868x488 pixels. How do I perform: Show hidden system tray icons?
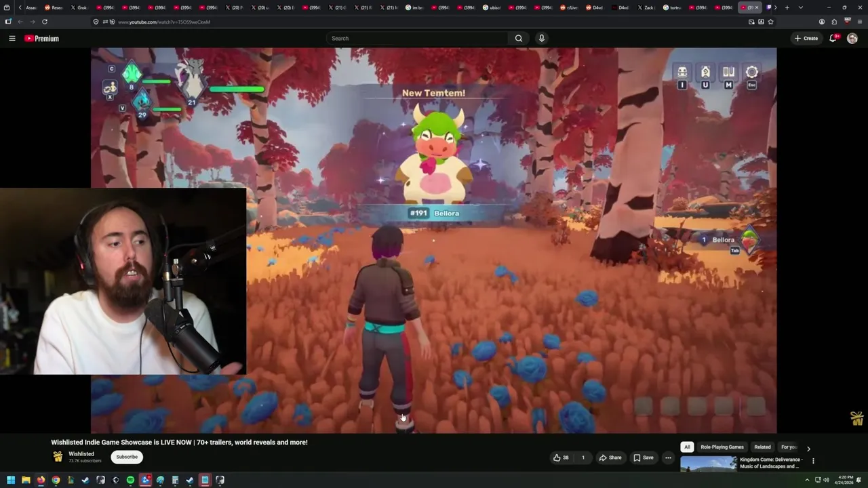(x=807, y=480)
